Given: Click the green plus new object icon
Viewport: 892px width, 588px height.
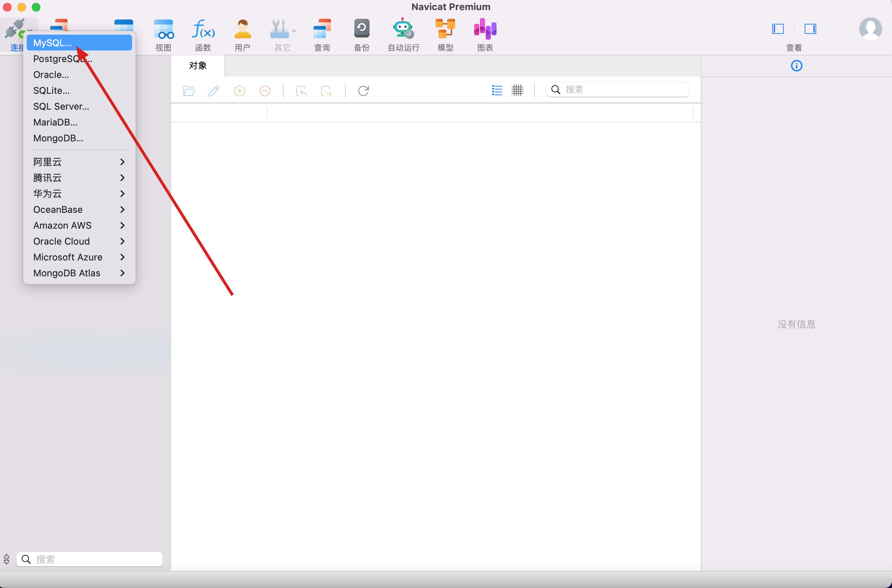Looking at the screenshot, I should tap(239, 91).
